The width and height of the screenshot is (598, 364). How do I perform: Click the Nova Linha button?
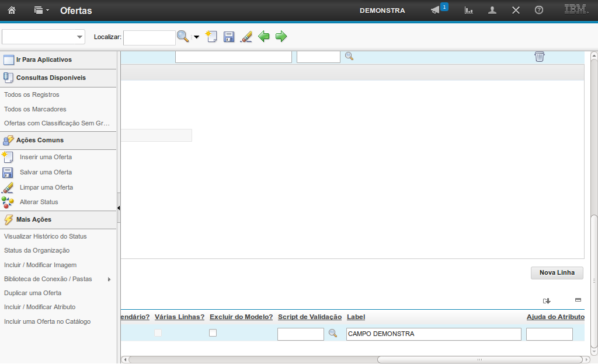[557, 272]
